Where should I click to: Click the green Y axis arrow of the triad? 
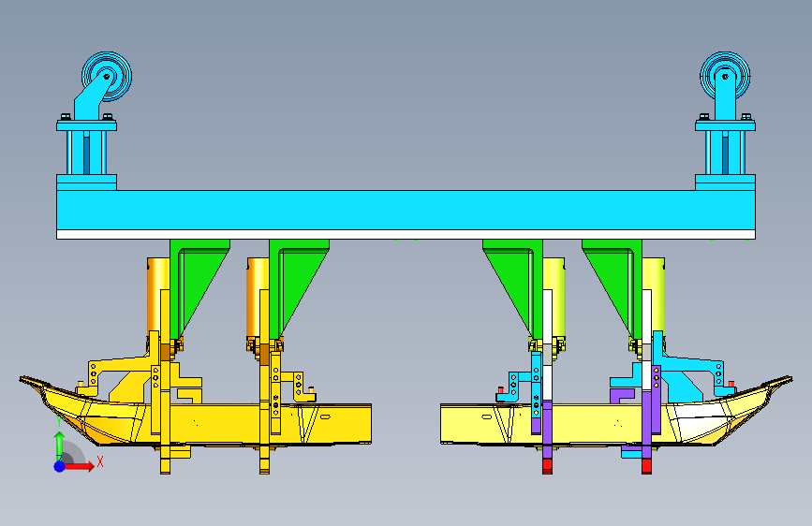pos(60,446)
